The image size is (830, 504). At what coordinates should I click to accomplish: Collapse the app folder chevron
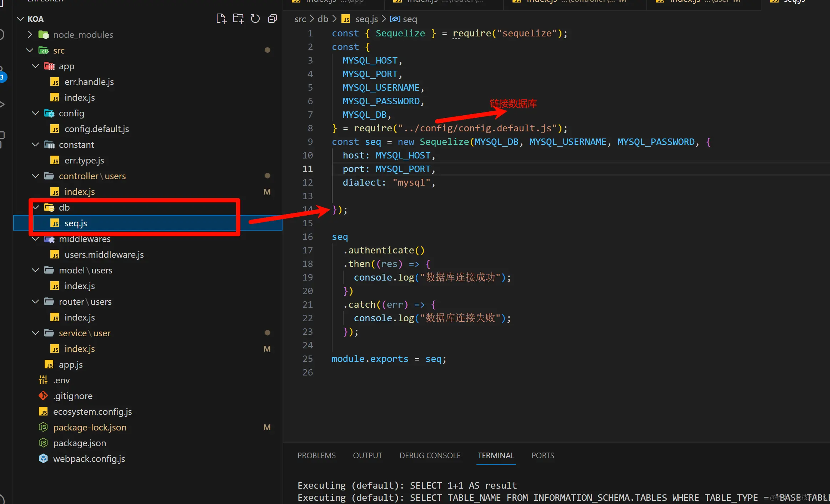pos(36,66)
